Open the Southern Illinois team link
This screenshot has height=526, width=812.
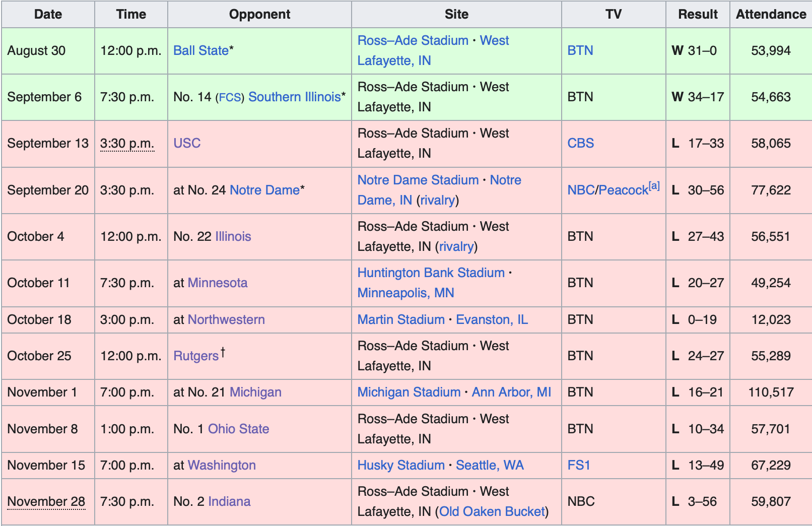coord(295,97)
